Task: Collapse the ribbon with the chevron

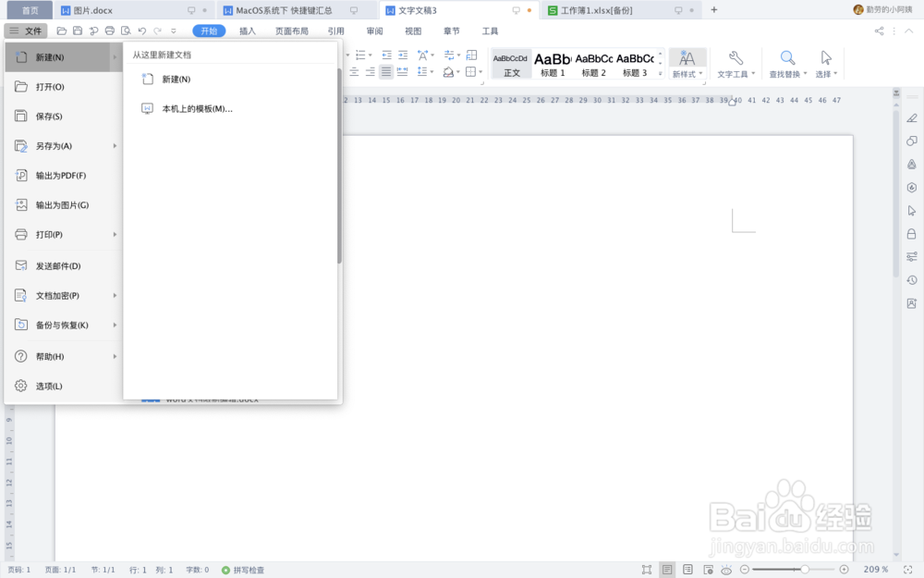Action: coord(908,31)
